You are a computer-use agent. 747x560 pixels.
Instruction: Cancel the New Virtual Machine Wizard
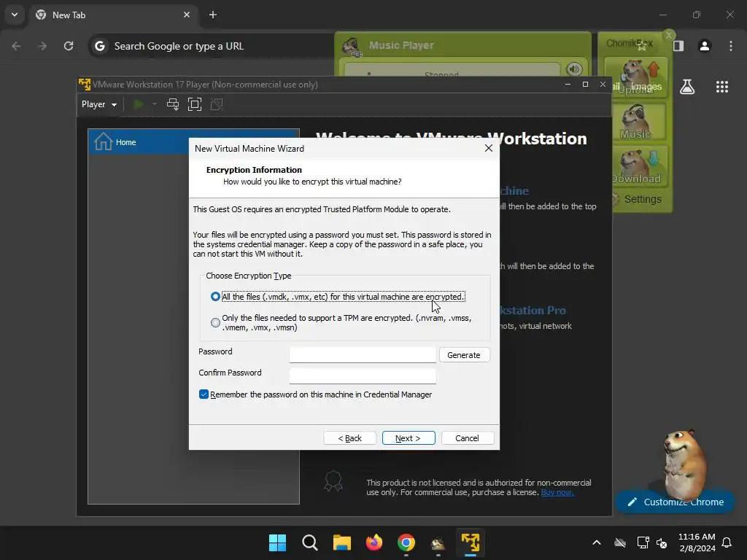[468, 438]
